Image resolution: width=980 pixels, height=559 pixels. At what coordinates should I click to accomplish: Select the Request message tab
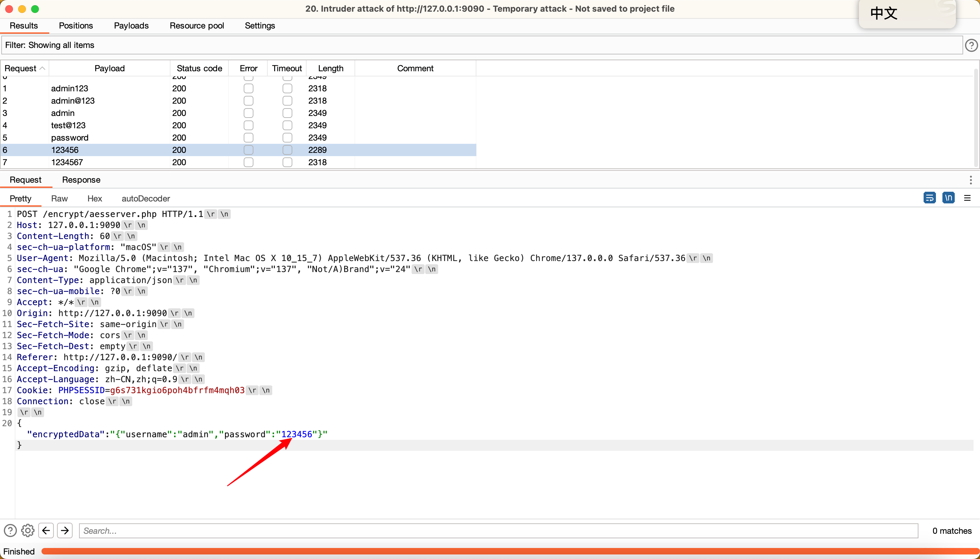[25, 180]
